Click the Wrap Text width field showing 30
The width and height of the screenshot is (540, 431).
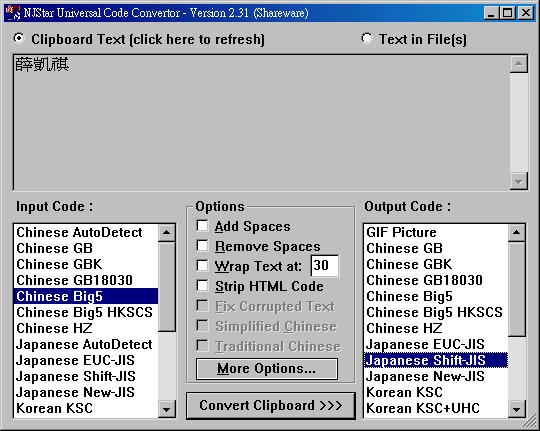click(325, 266)
